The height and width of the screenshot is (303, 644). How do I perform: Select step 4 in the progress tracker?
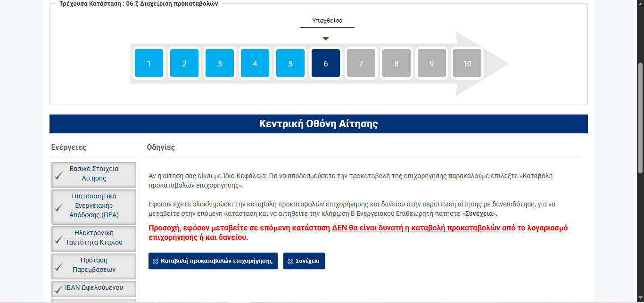[255, 64]
